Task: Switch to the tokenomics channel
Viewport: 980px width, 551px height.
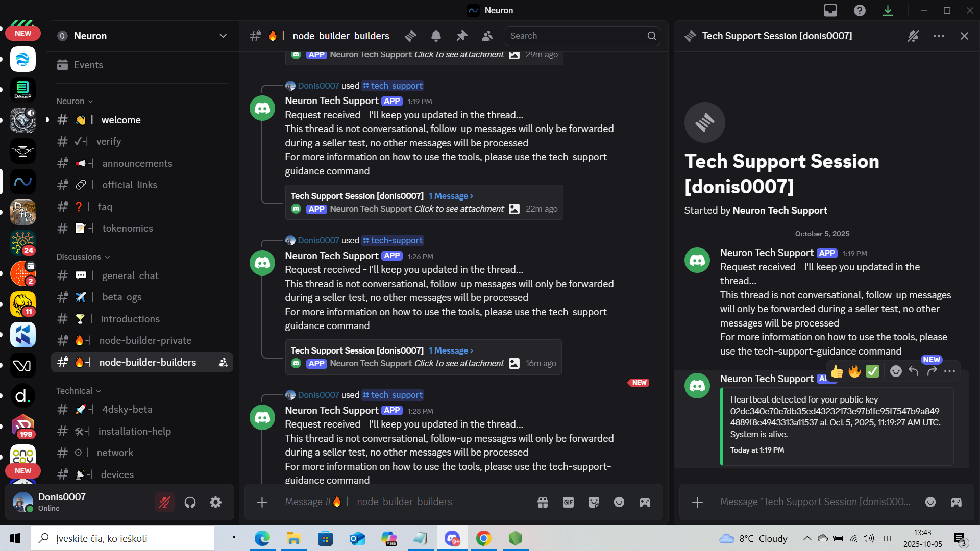Action: point(142,228)
